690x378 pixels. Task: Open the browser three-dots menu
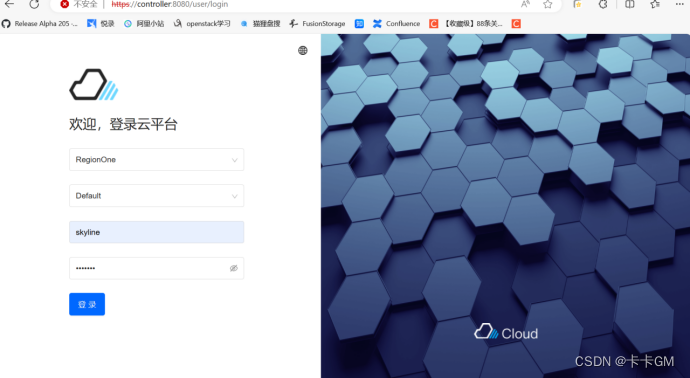pos(679,4)
